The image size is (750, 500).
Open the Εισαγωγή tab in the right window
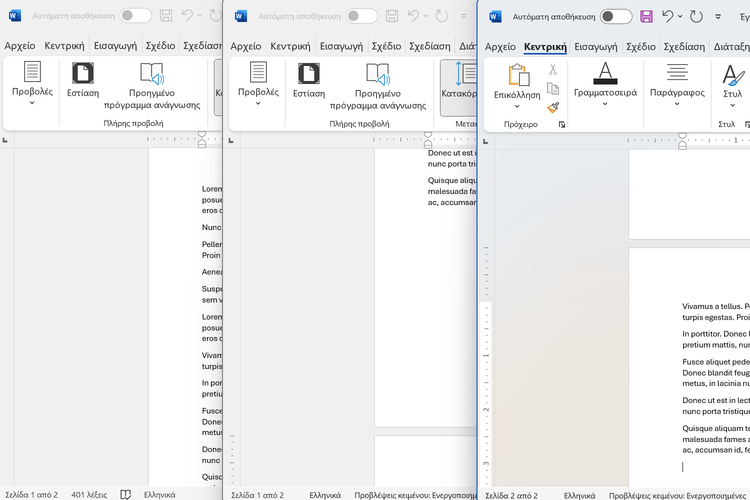coord(596,47)
